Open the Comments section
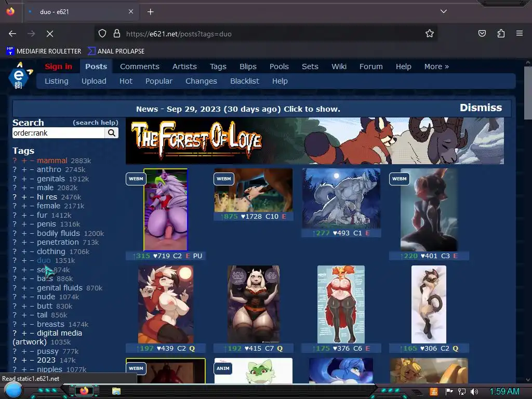 tap(139, 66)
